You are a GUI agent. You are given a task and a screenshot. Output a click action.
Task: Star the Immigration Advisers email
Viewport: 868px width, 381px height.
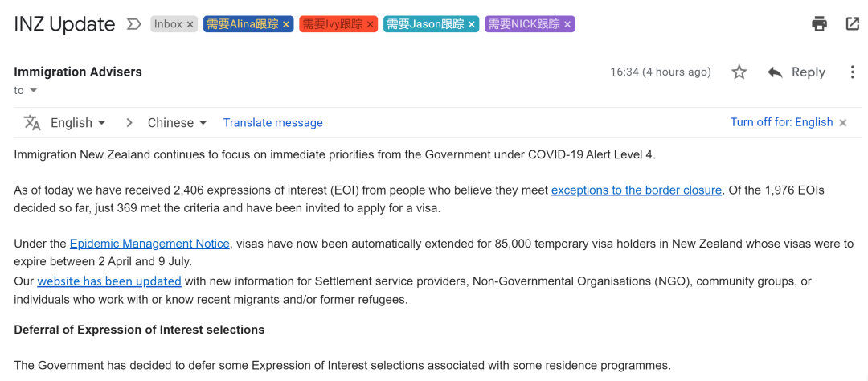(x=739, y=72)
